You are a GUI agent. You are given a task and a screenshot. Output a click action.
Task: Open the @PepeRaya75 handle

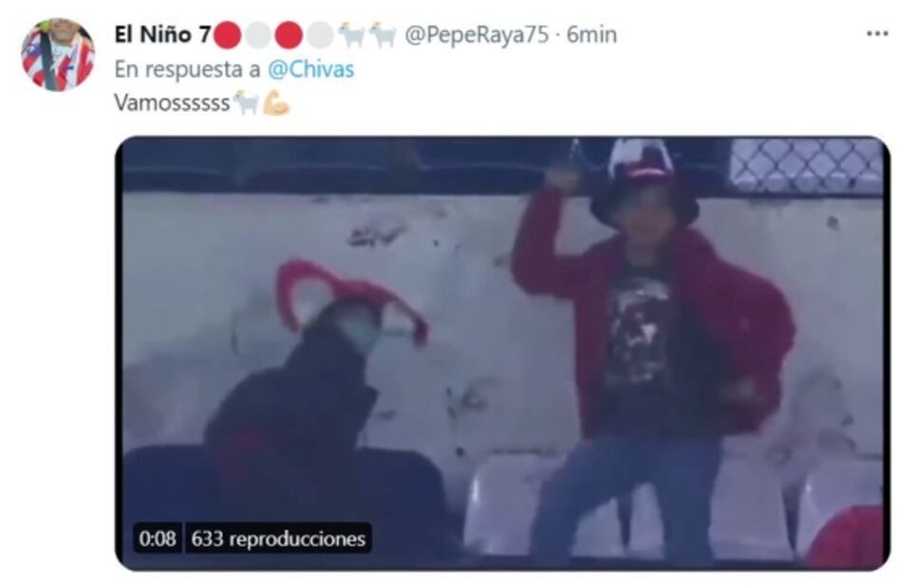(476, 35)
